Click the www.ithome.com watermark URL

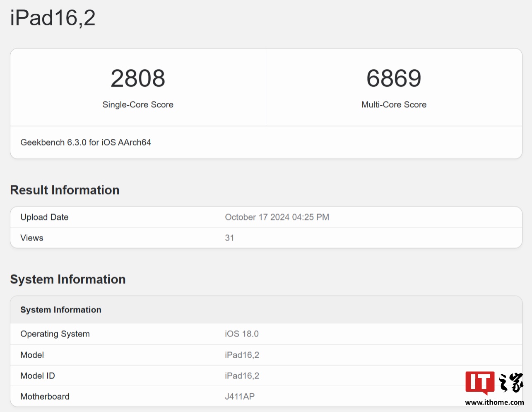click(x=494, y=402)
